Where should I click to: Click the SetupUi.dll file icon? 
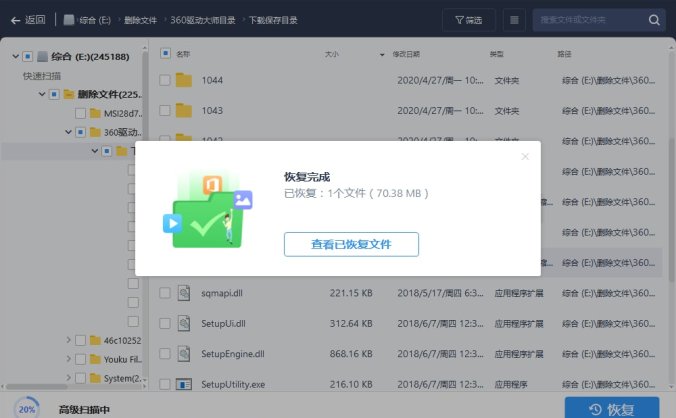click(x=184, y=323)
